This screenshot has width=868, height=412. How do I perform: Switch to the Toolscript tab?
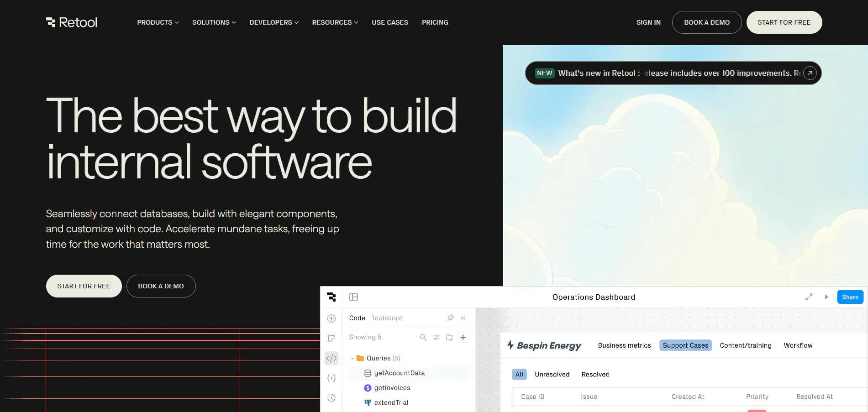point(387,318)
